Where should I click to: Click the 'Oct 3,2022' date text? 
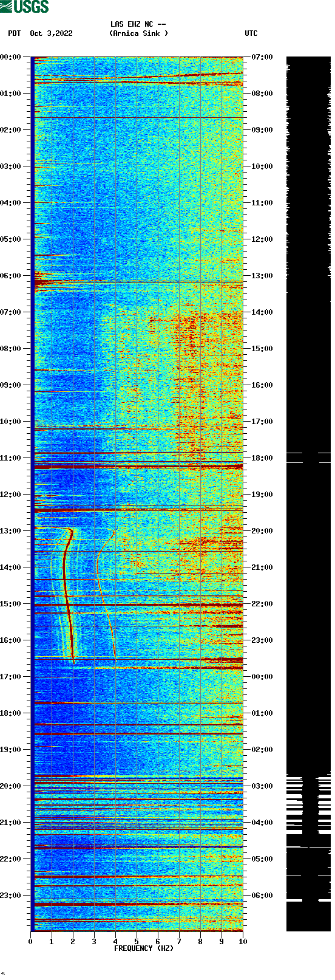tap(51, 33)
